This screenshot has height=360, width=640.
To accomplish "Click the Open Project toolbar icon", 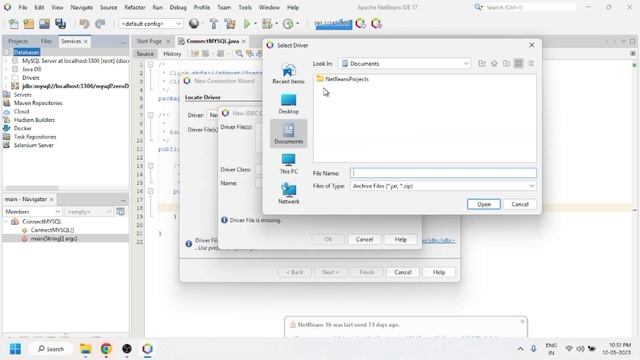I will tap(44, 24).
